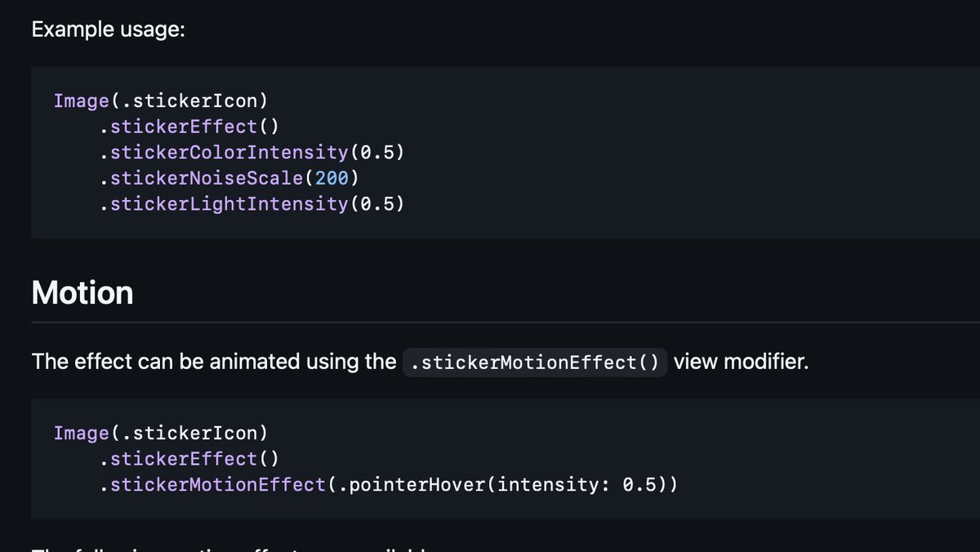Click the Image keyword in the example usage code

(82, 101)
